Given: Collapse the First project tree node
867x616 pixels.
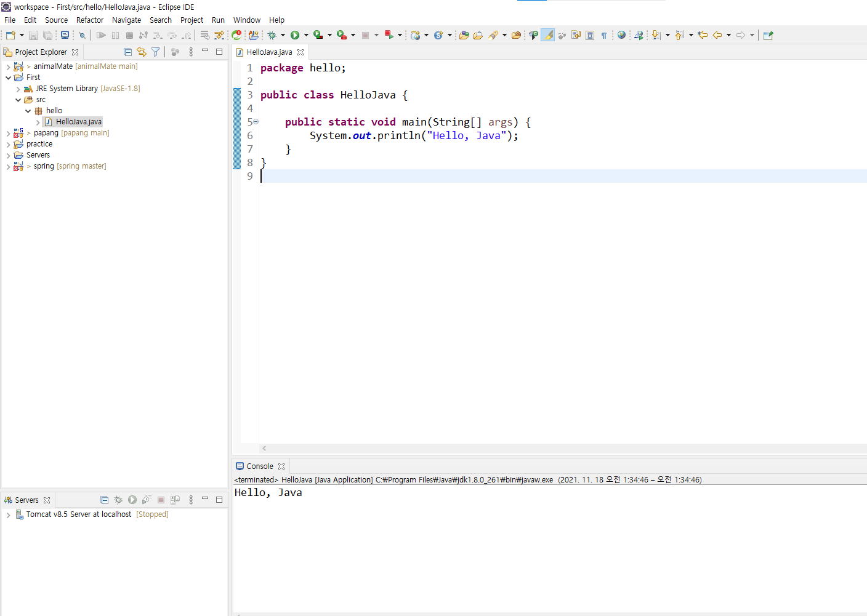Looking at the screenshot, I should (x=8, y=78).
